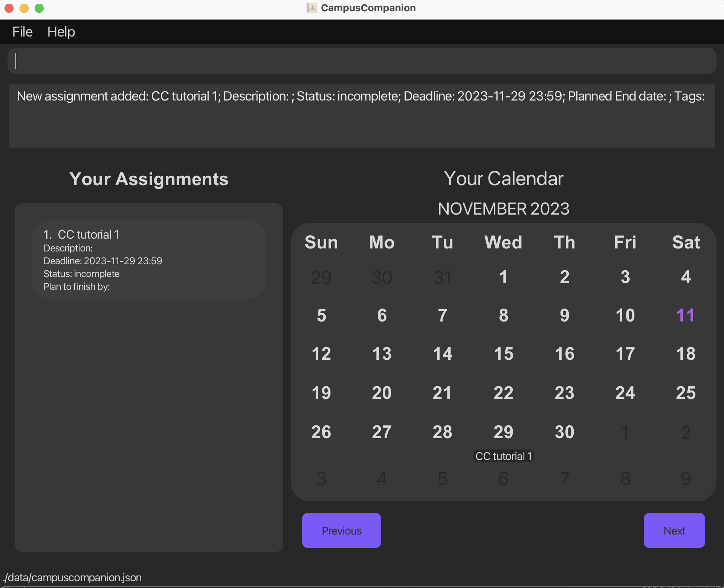Select the CC tutorial 1 assignment card
Screen dimensions: 724x588
pyautogui.click(x=149, y=260)
